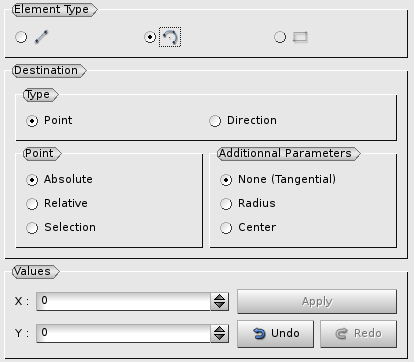
Task: Select the arc element type icon
Action: (170, 37)
